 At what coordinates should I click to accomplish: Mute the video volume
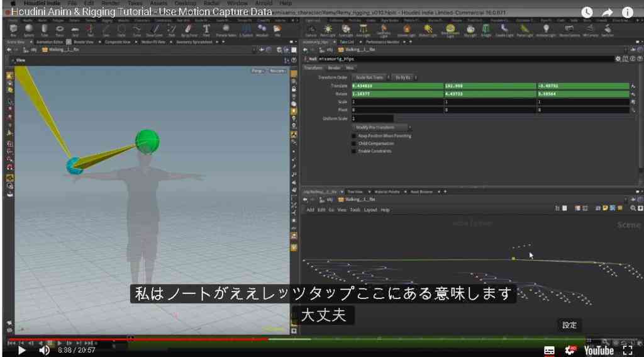click(44, 351)
